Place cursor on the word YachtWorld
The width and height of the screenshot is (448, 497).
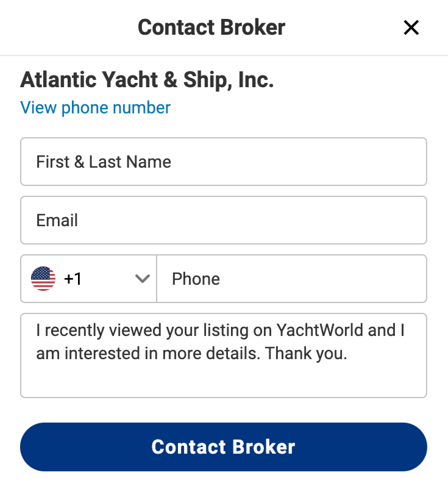(320, 331)
